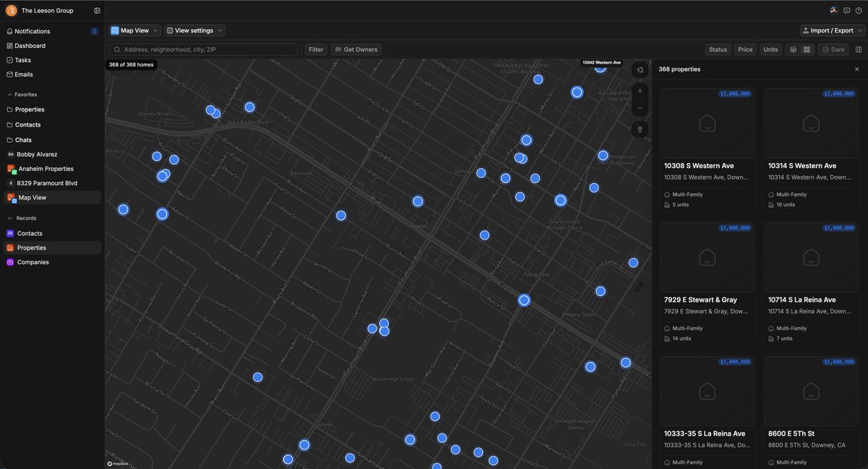This screenshot has height=469, width=868.
Task: Click '7 units' on 10714 S La Reina card
Action: pyautogui.click(x=783, y=339)
